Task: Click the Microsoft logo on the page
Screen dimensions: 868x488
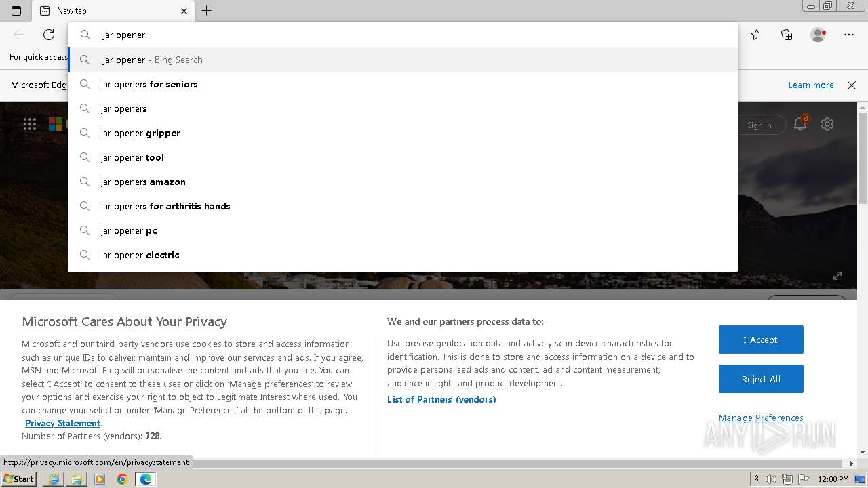Action: (x=56, y=124)
